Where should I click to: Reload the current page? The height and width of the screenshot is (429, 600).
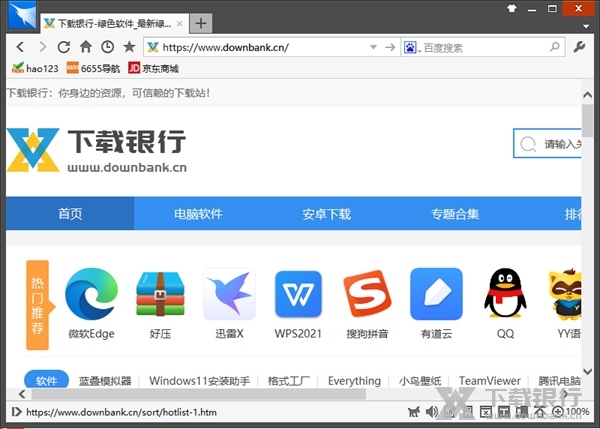point(64,47)
